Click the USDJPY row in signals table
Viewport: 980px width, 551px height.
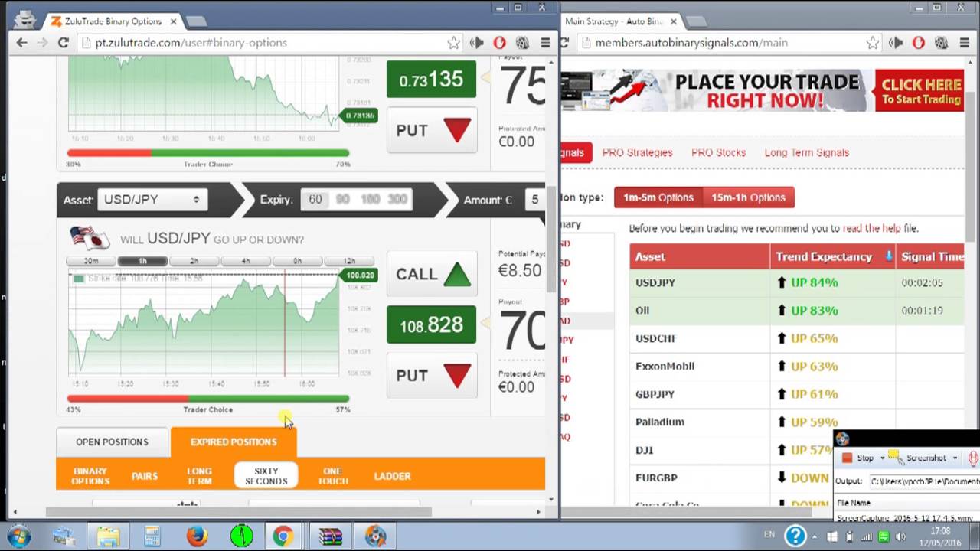coord(797,282)
